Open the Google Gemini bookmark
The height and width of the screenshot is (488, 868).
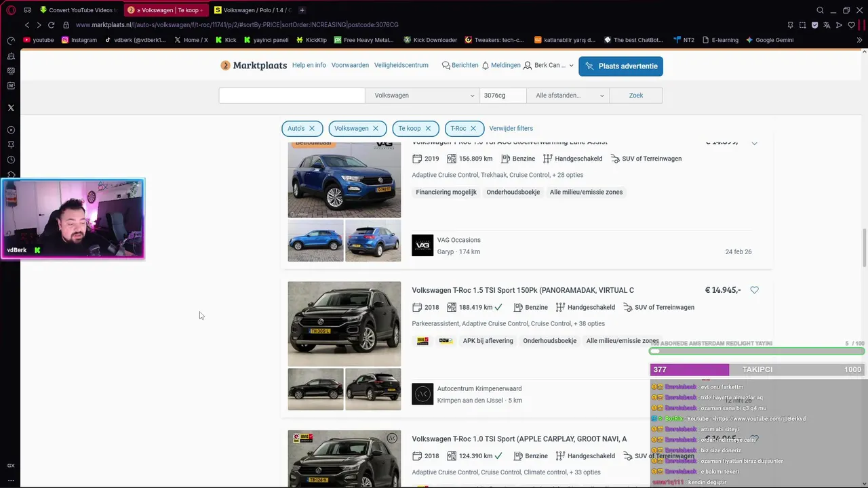point(770,40)
